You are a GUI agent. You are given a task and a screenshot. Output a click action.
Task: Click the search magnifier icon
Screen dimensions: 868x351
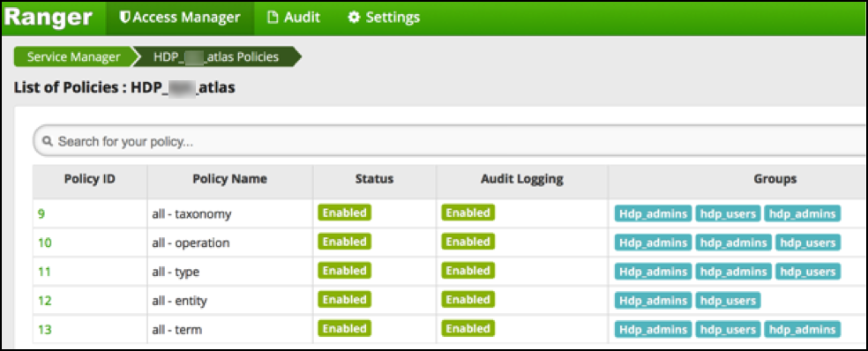[x=49, y=142]
